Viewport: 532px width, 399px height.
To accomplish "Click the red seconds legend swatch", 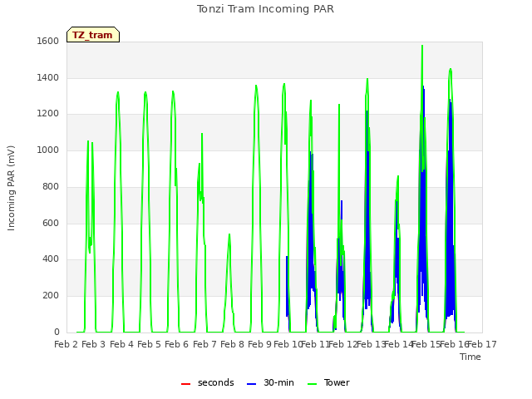I will tap(185, 384).
